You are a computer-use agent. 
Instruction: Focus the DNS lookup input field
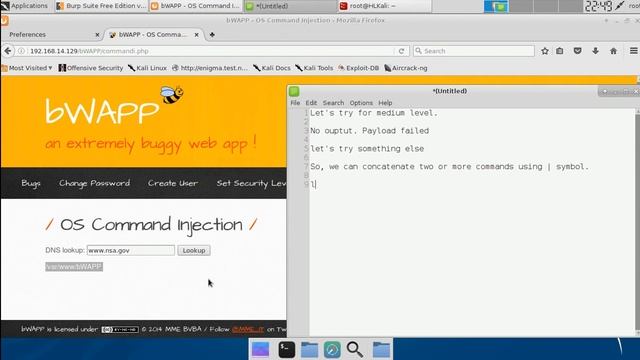pyautogui.click(x=131, y=250)
